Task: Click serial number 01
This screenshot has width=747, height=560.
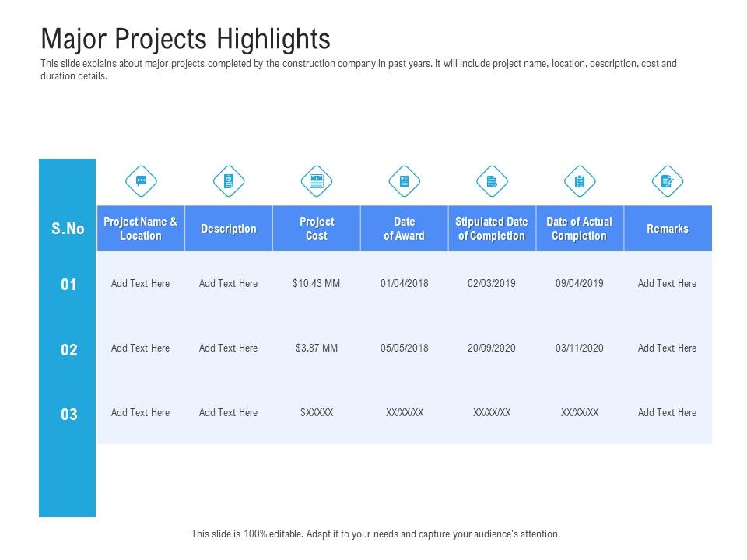Action: (68, 285)
